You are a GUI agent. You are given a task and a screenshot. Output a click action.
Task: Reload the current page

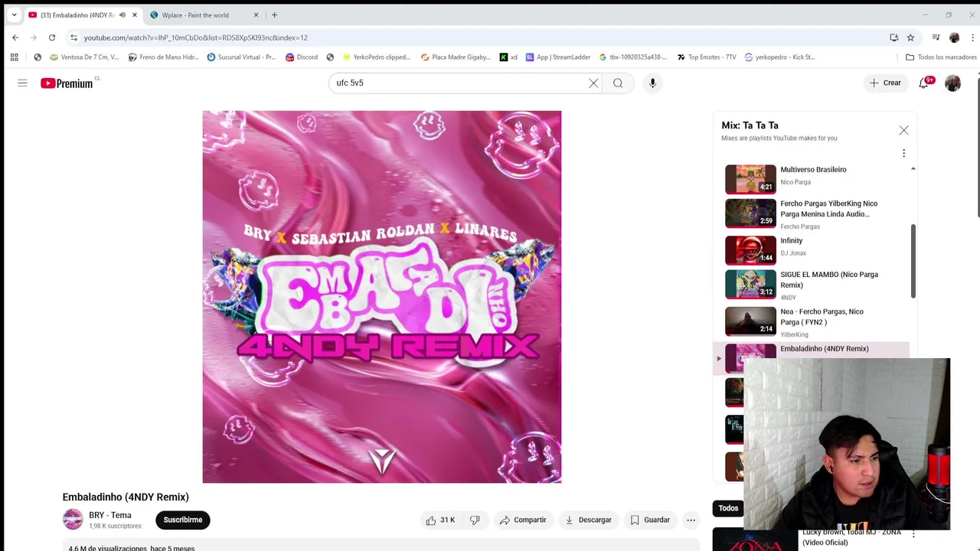52,37
